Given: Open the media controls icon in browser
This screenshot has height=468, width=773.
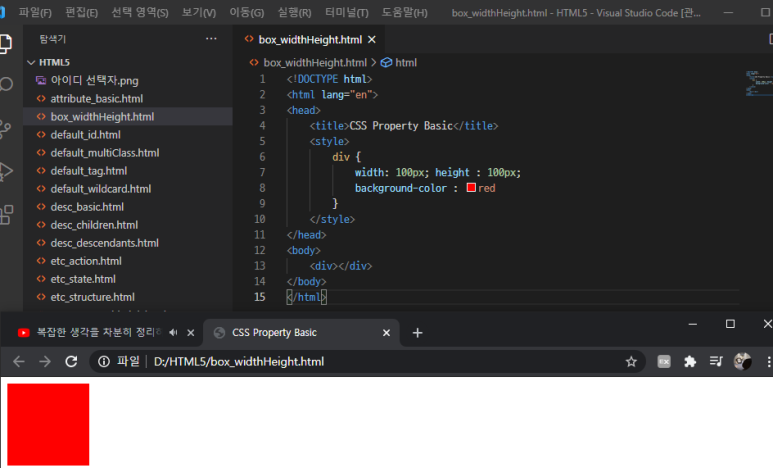Looking at the screenshot, I should (x=716, y=361).
